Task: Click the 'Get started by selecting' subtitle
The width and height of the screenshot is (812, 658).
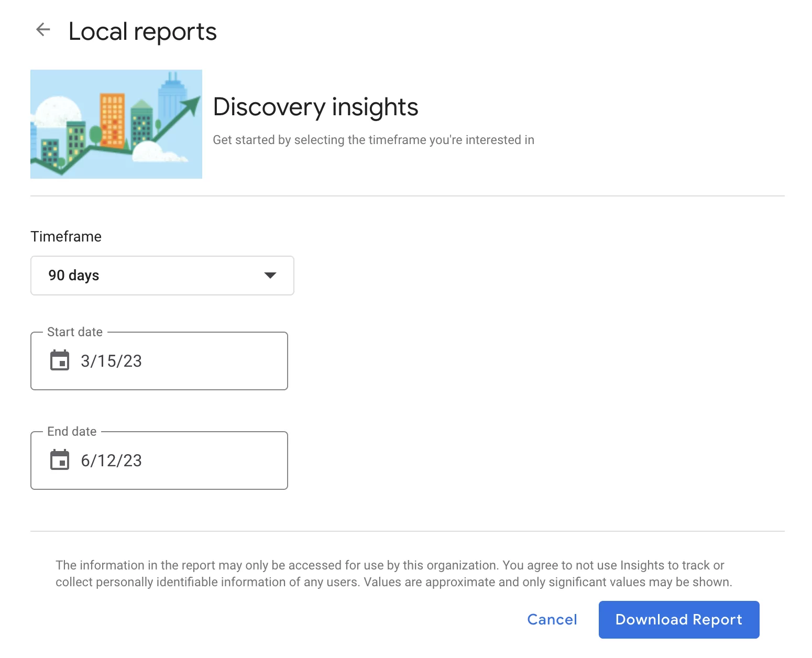Action: (373, 140)
